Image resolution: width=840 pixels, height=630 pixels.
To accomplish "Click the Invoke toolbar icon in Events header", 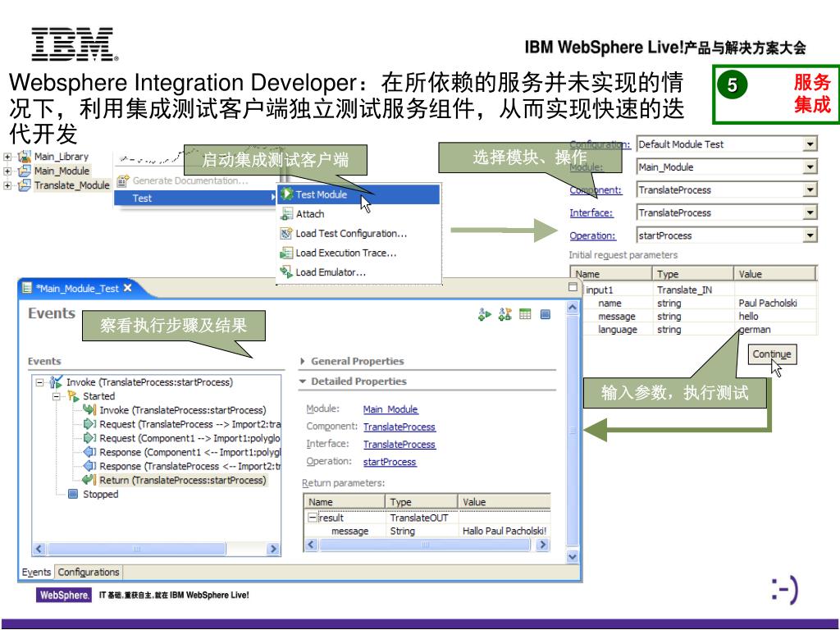I will (x=484, y=314).
